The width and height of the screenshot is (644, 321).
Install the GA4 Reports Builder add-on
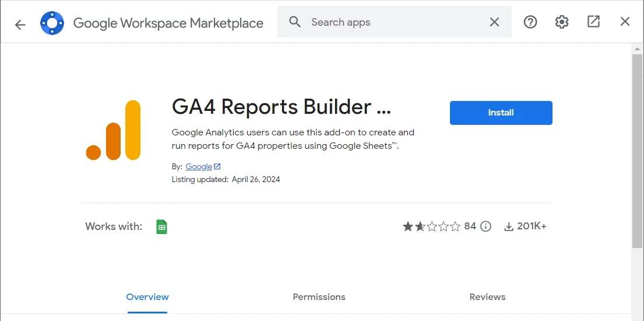tap(501, 113)
